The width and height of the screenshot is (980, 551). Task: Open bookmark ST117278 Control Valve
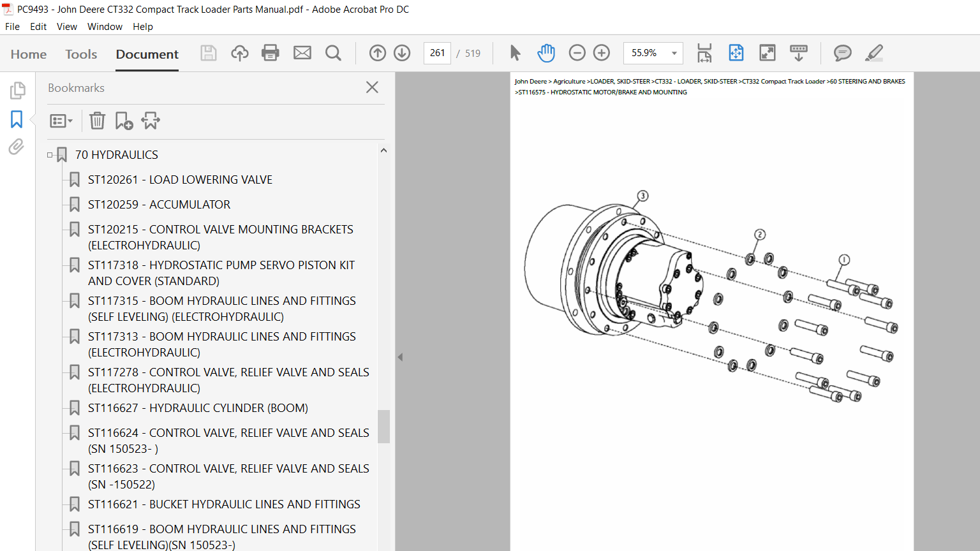228,380
